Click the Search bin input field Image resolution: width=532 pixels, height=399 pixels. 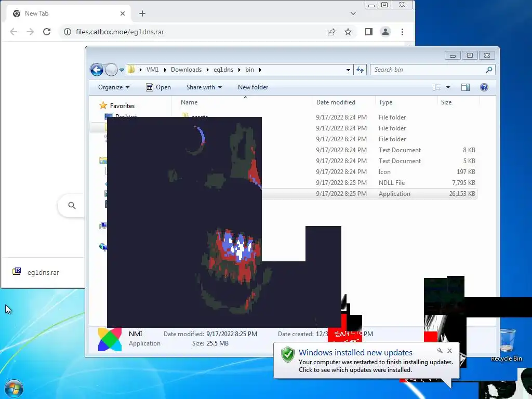point(428,70)
